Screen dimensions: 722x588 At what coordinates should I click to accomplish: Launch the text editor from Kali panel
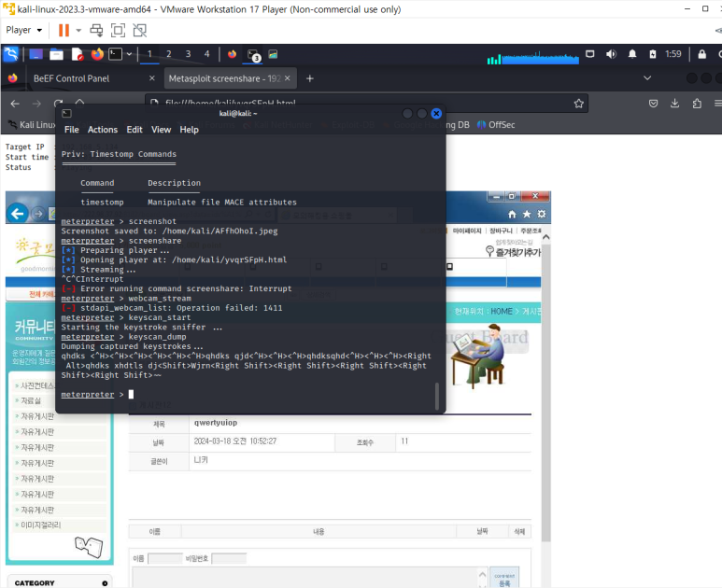78,54
